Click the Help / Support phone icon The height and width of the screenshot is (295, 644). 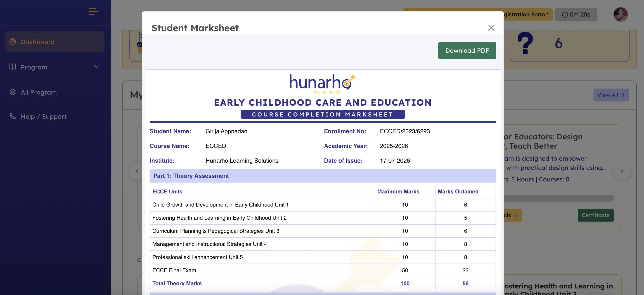pos(12,116)
